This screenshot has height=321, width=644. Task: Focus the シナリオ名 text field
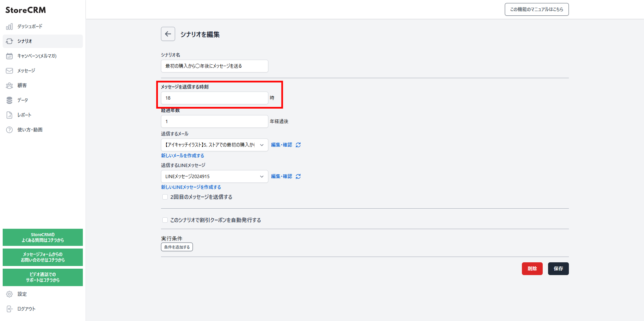pyautogui.click(x=215, y=66)
